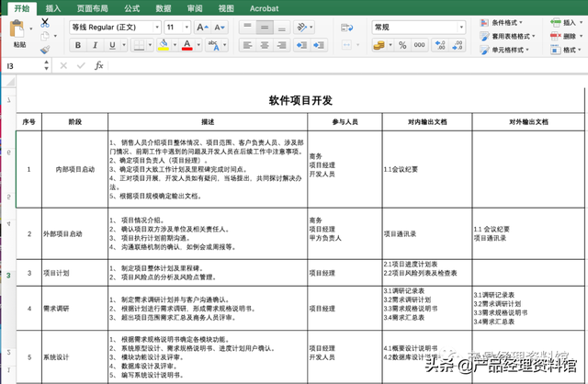Image resolution: width=588 pixels, height=384 pixels.
Task: Open the font name dropdown
Action: pyautogui.click(x=157, y=27)
